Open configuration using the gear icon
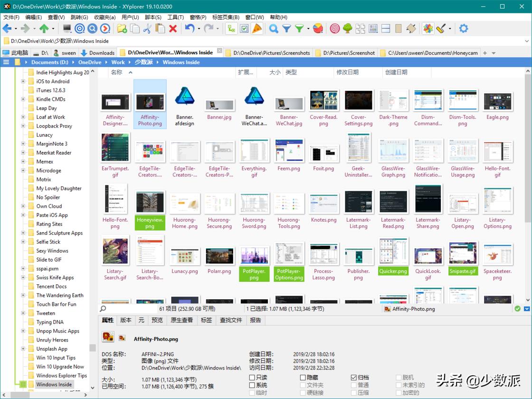 point(464,29)
